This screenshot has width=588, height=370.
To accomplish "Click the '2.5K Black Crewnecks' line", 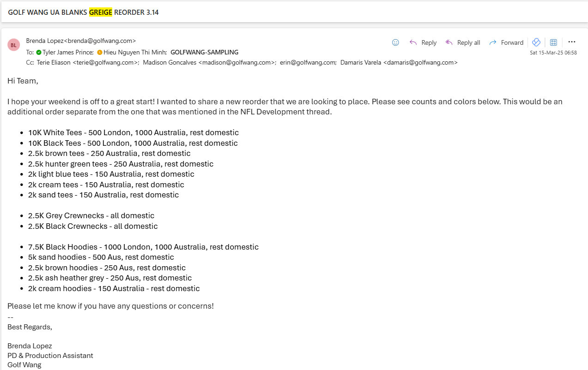I will click(x=93, y=226).
